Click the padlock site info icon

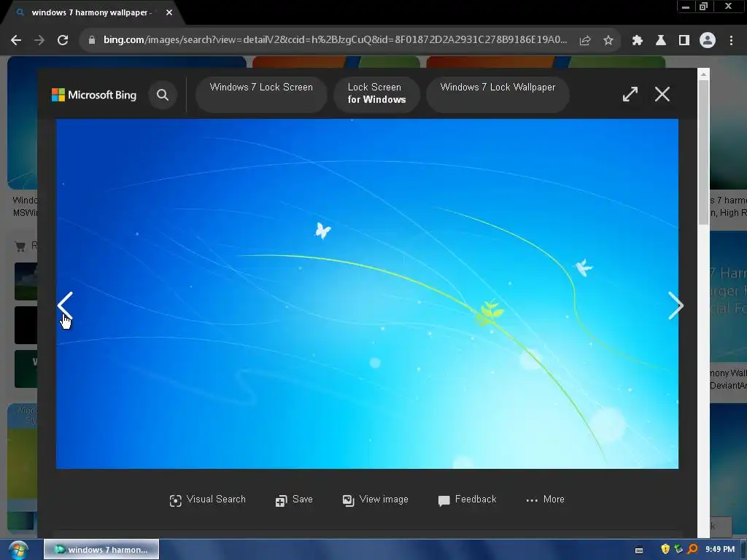[x=92, y=40]
